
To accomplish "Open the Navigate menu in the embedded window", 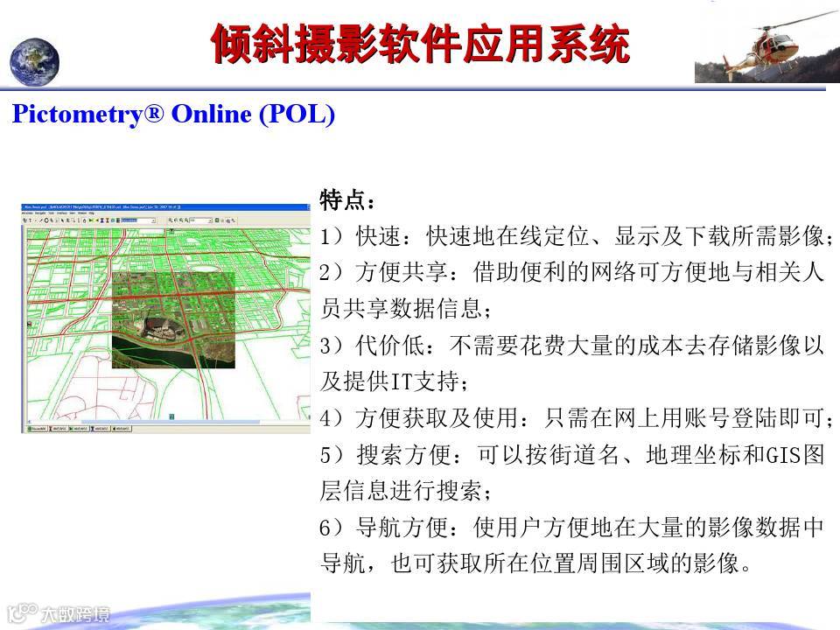I will [40, 213].
